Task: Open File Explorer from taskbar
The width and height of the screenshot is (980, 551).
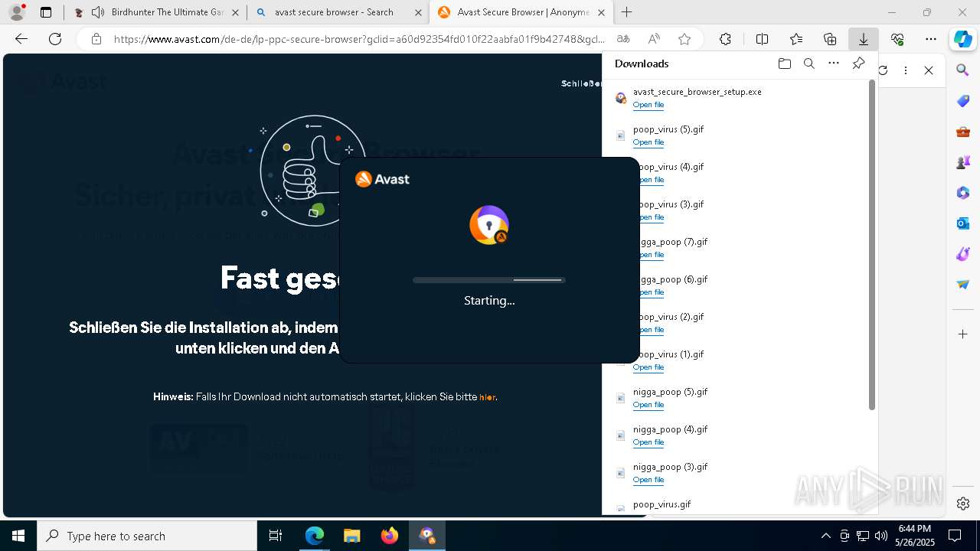Action: point(351,536)
